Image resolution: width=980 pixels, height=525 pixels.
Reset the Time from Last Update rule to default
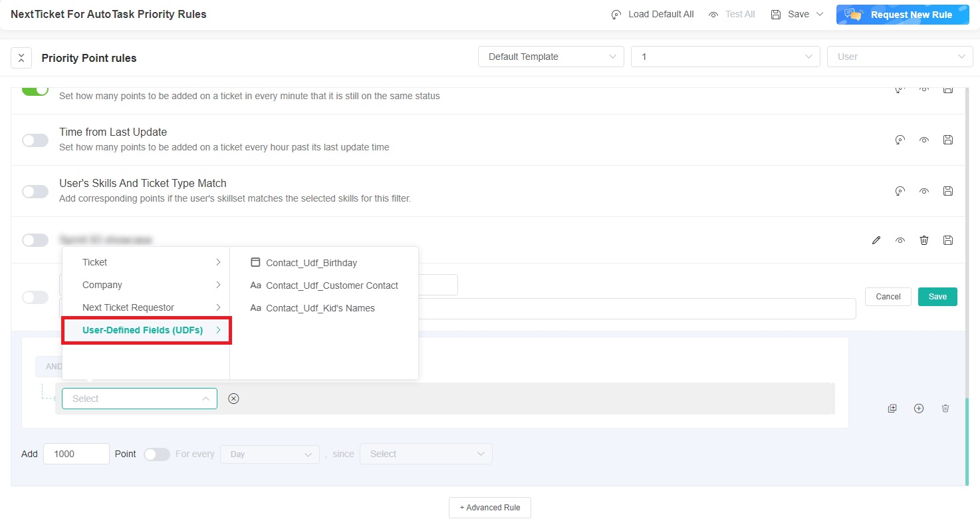coord(900,140)
